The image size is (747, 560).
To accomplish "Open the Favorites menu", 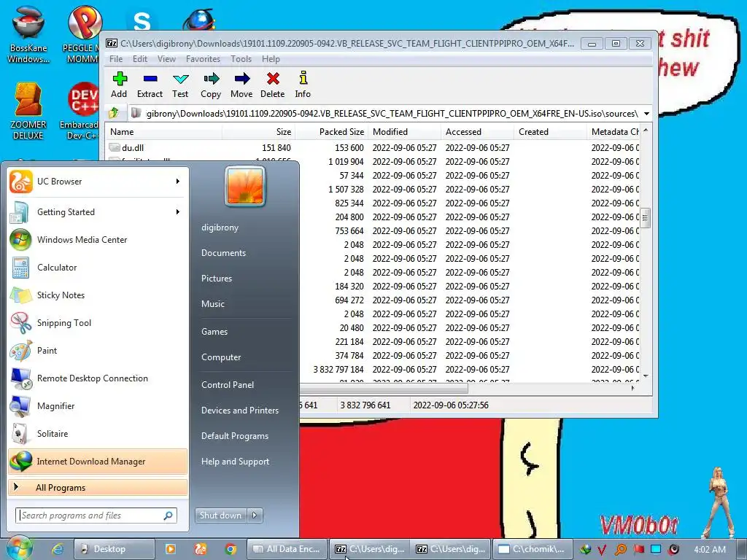I will pos(203,59).
